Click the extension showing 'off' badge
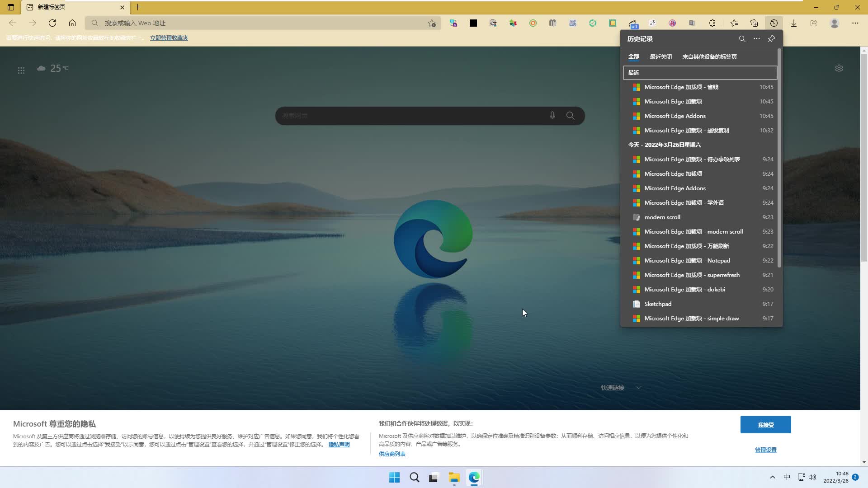Viewport: 868px width, 488px height. click(x=633, y=23)
